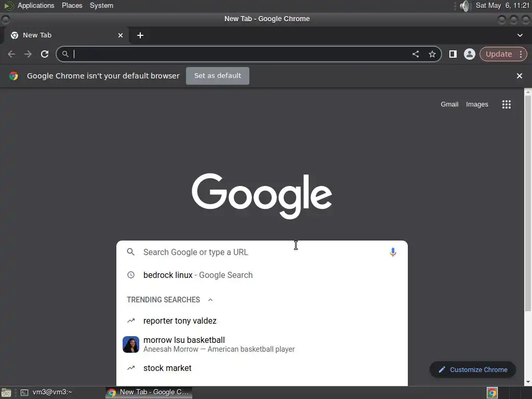532x399 pixels.
Task: Open the profile avatar menu
Action: (x=470, y=54)
